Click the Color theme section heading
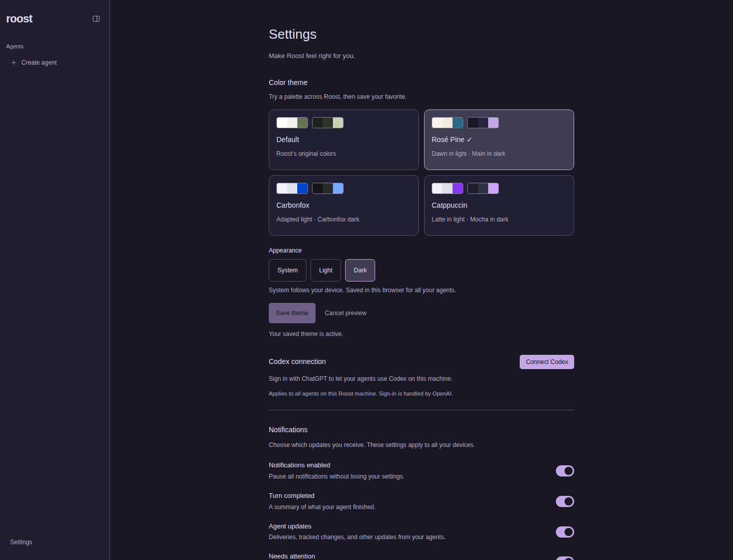This screenshot has height=560, width=733. pyautogui.click(x=288, y=82)
